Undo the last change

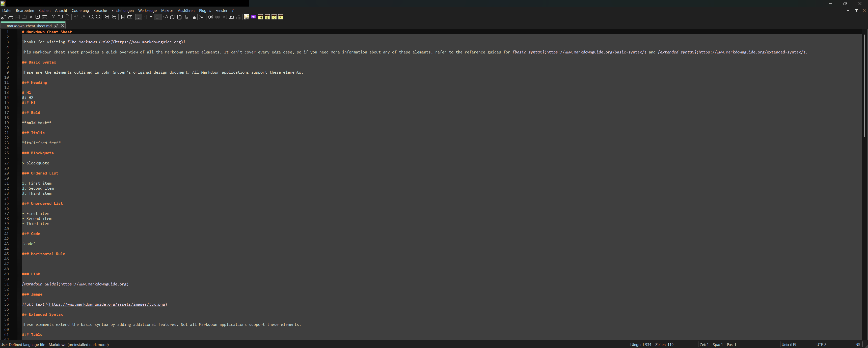(75, 17)
